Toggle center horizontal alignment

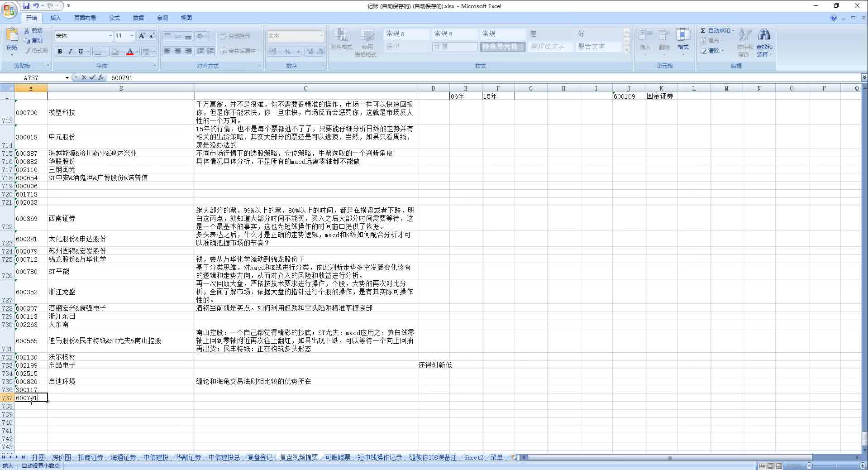[178, 51]
